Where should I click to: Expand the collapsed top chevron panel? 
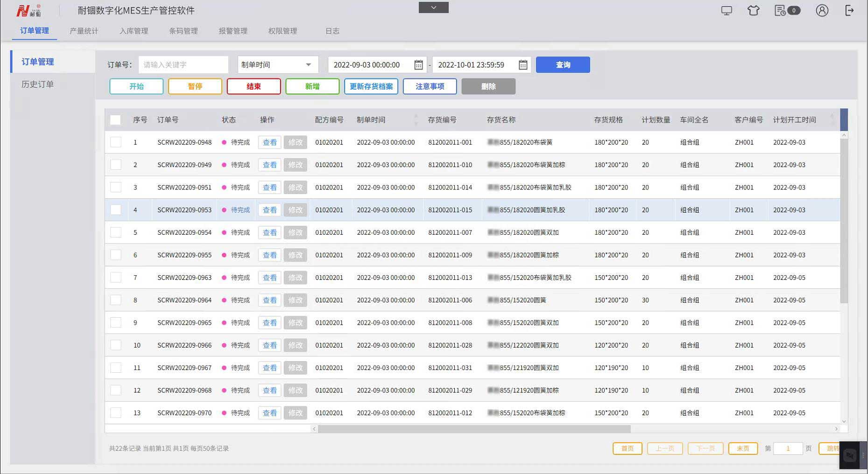pyautogui.click(x=433, y=7)
